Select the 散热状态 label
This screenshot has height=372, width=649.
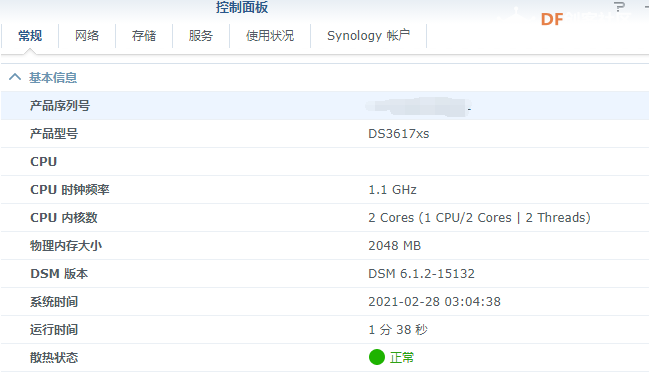click(x=54, y=358)
